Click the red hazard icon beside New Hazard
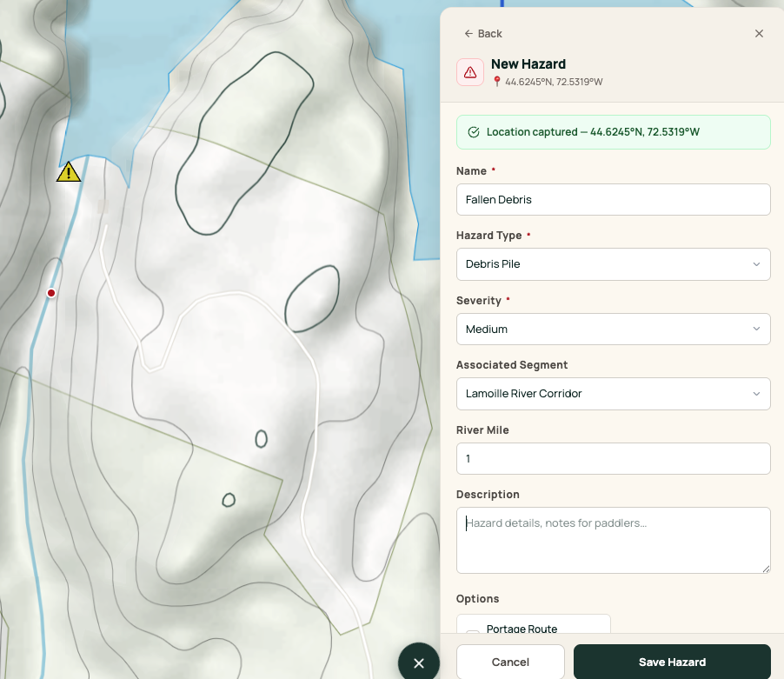This screenshot has width=784, height=679. click(470, 72)
